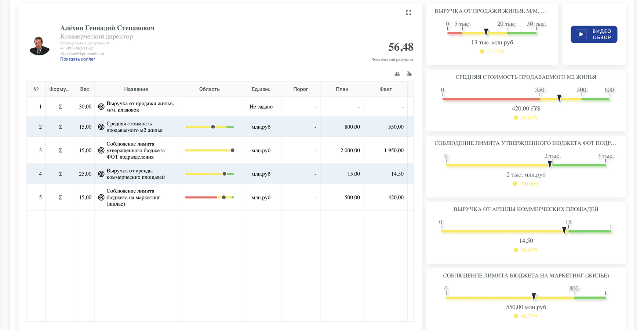Click 68,75% value in marketing budget widget
Screen dimensions: 644x330
click(530, 316)
